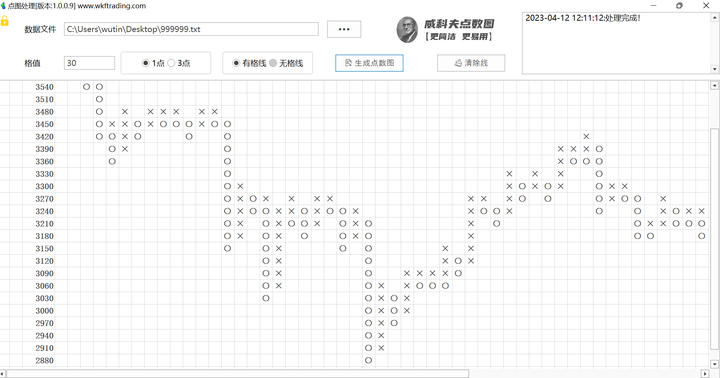
Task: Click the yellow padlock icon
Action: point(5,21)
